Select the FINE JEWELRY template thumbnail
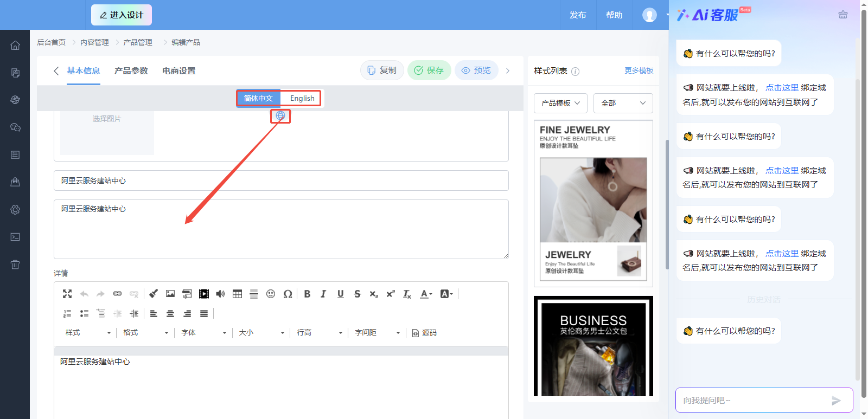Viewport: 868px width, 419px height. tap(593, 204)
